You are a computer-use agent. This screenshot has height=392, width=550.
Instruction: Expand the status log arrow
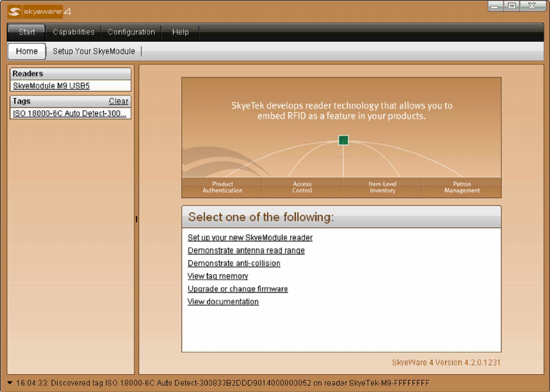pyautogui.click(x=10, y=382)
